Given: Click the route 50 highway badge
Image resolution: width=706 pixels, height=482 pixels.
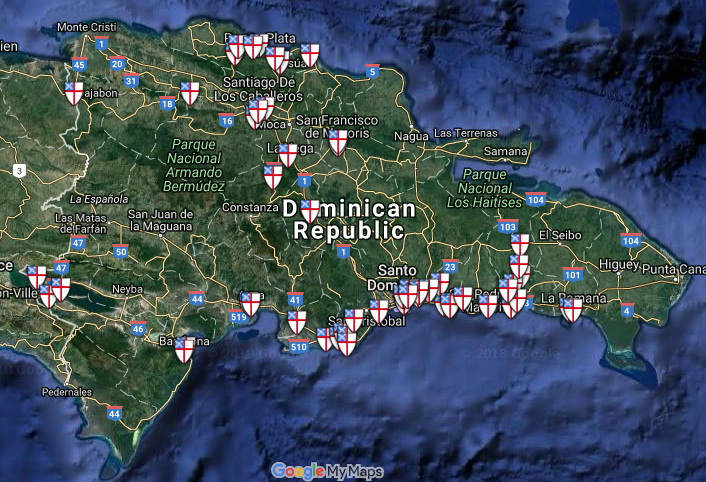Looking at the screenshot, I should 121,251.
